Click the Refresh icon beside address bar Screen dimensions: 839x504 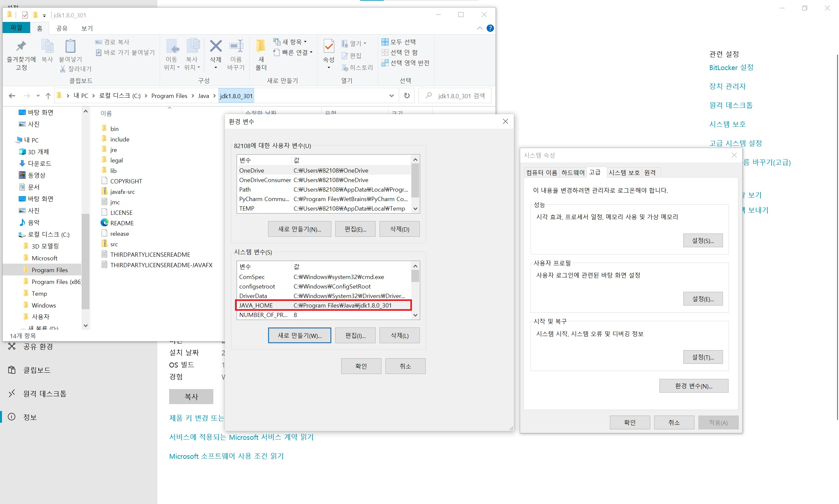(407, 96)
